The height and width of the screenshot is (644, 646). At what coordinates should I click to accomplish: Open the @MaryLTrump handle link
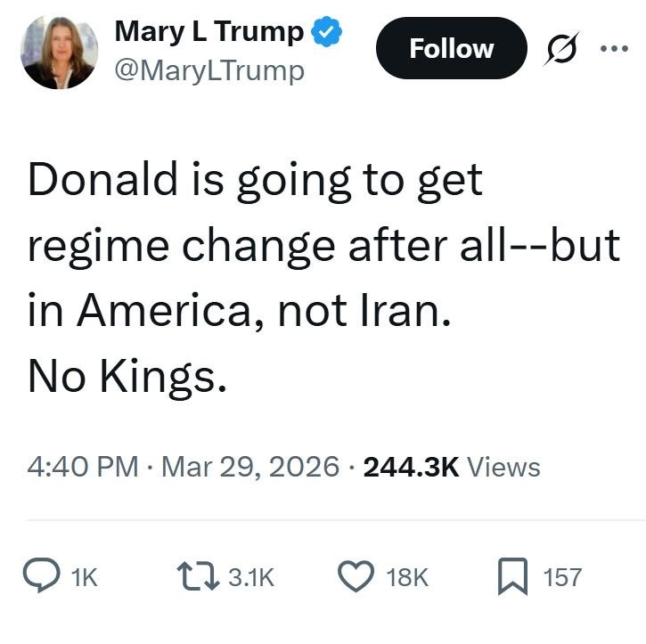tap(209, 69)
